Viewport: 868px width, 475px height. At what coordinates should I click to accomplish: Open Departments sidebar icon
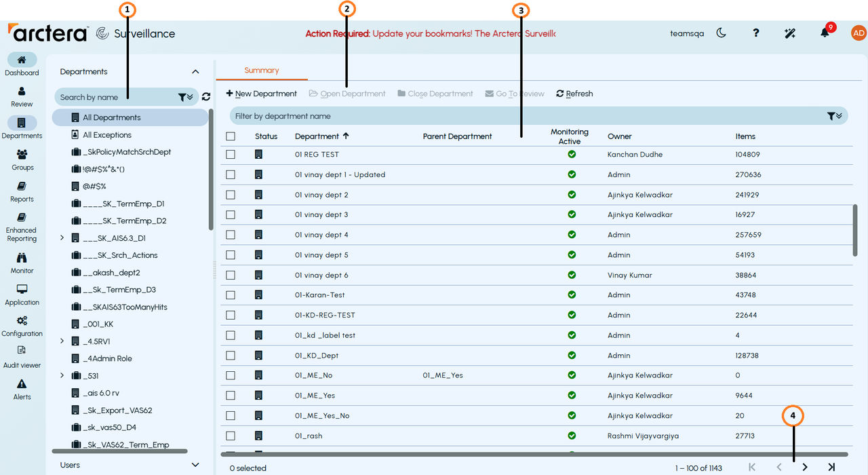(x=22, y=123)
